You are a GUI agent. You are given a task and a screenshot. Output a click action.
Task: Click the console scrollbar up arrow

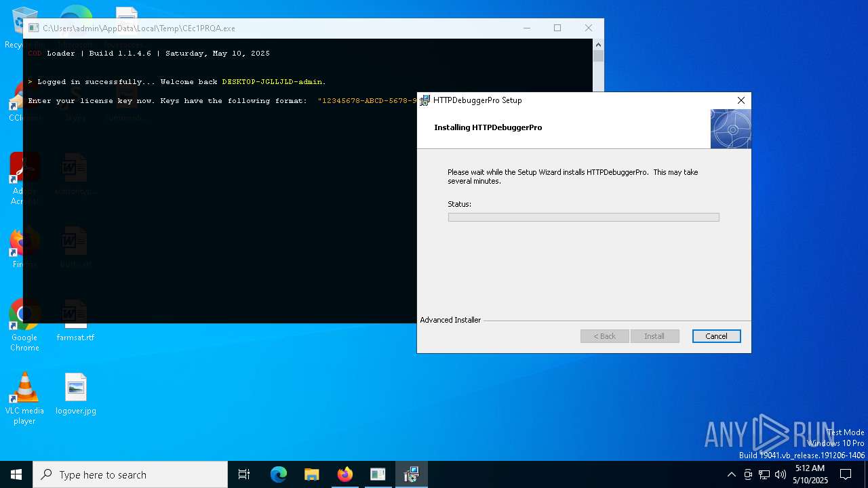598,44
